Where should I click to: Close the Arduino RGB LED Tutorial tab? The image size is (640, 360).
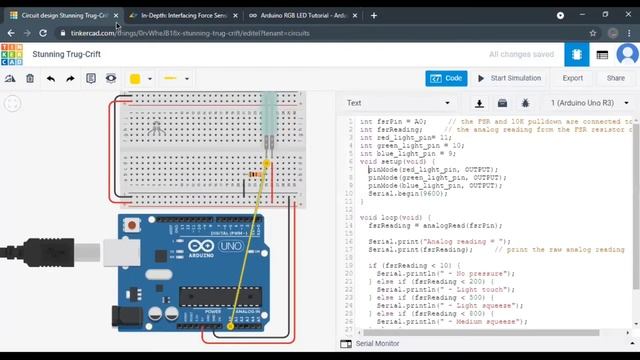[x=355, y=16]
